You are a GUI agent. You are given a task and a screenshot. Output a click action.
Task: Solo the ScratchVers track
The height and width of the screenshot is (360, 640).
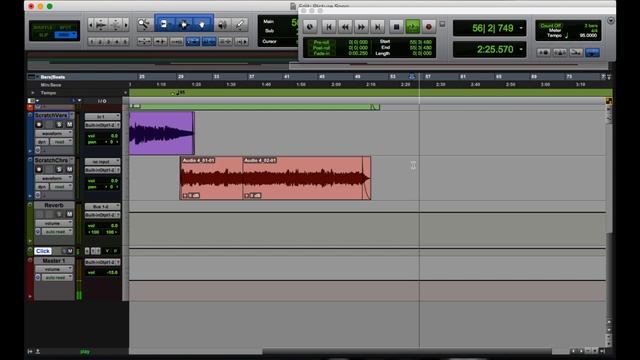pos(60,124)
